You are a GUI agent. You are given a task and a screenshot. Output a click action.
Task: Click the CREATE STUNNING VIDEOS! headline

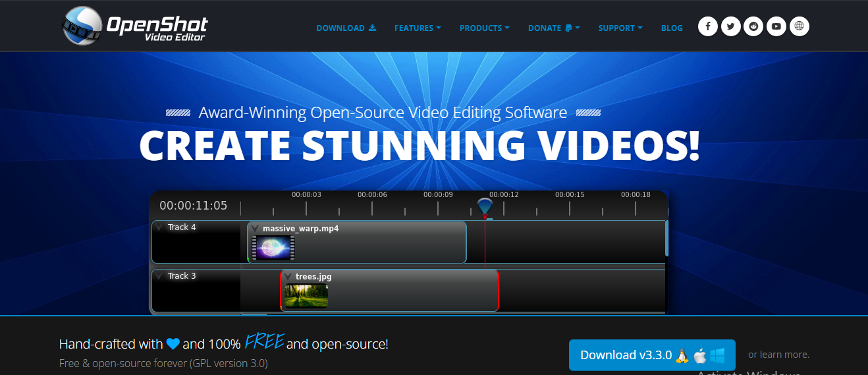(x=420, y=146)
